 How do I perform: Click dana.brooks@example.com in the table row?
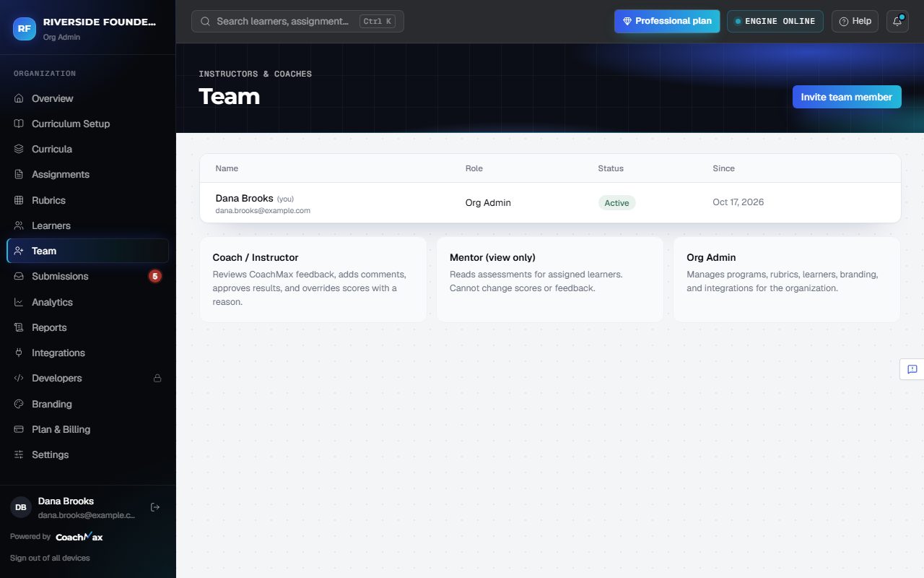263,211
